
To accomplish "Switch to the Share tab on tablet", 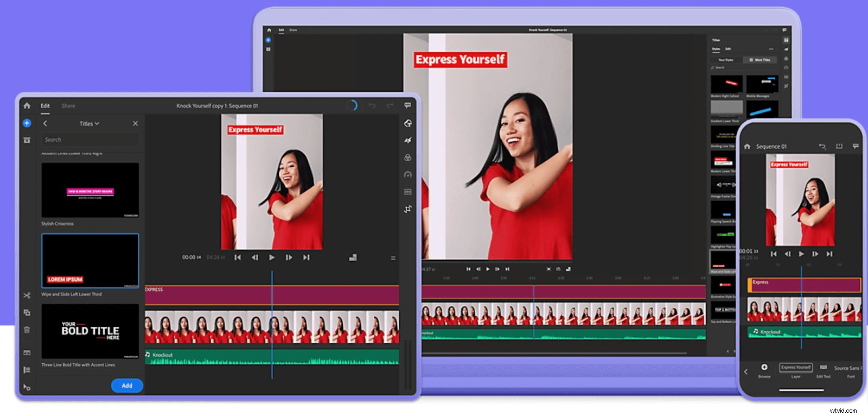I will 68,106.
